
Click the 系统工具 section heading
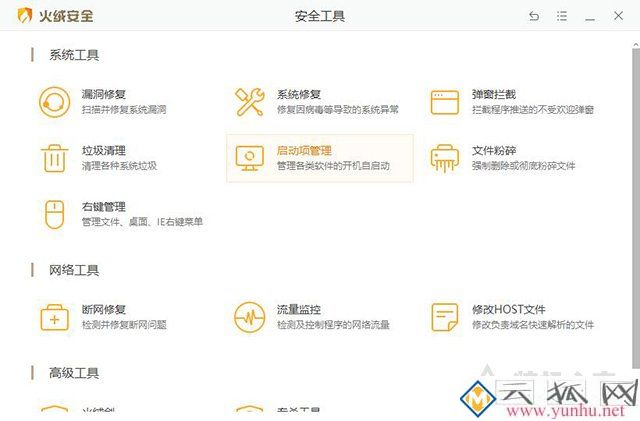(74, 55)
